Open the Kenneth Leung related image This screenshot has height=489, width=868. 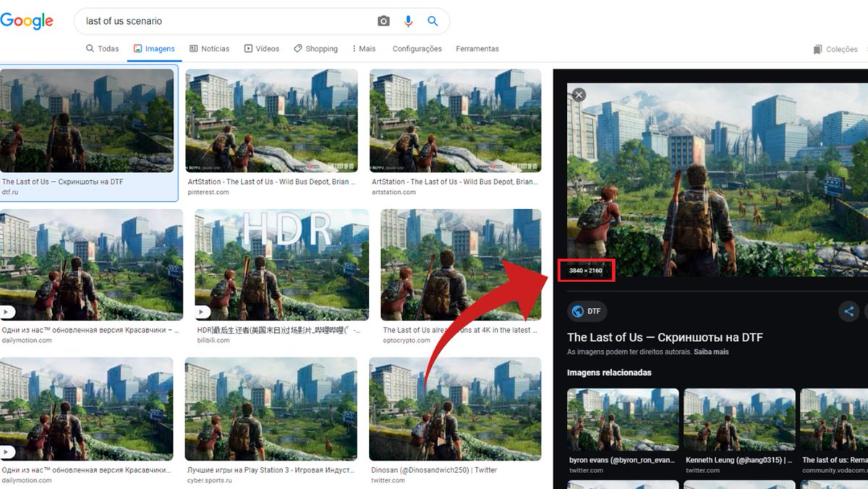tap(739, 420)
